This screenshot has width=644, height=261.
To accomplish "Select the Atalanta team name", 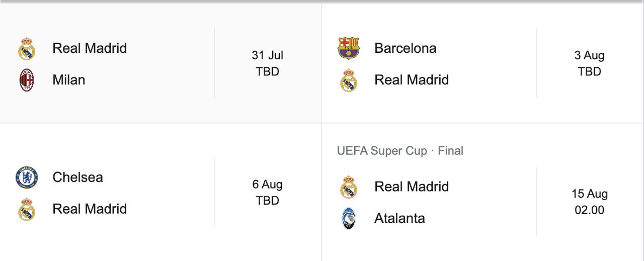I will click(400, 218).
